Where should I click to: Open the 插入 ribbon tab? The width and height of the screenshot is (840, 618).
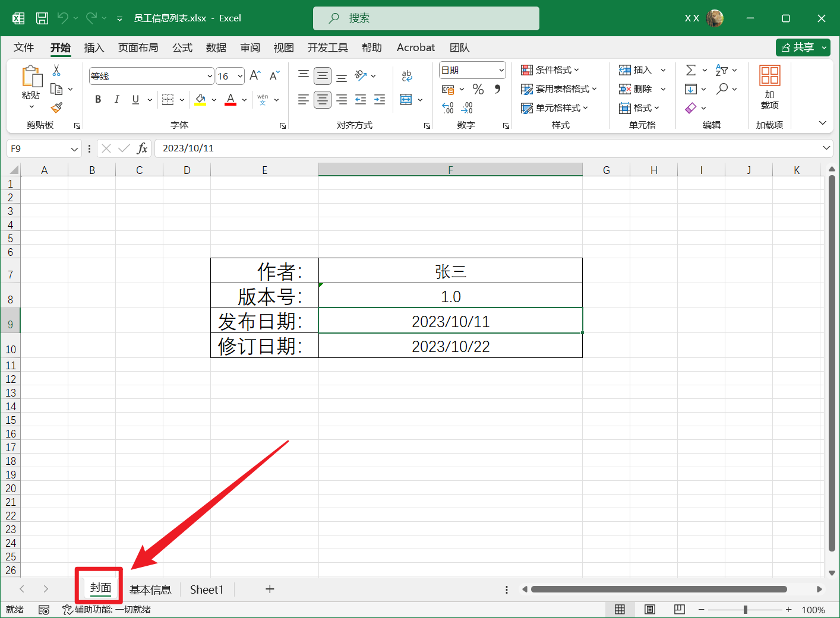pos(94,47)
